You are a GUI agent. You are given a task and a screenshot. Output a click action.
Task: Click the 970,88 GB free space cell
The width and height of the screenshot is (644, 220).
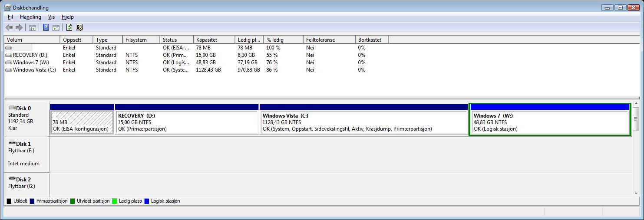[249, 70]
